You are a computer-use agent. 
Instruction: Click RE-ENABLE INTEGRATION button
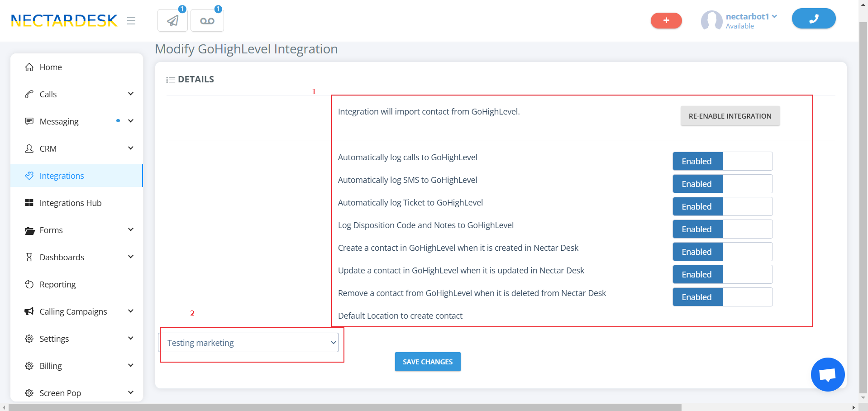point(730,116)
